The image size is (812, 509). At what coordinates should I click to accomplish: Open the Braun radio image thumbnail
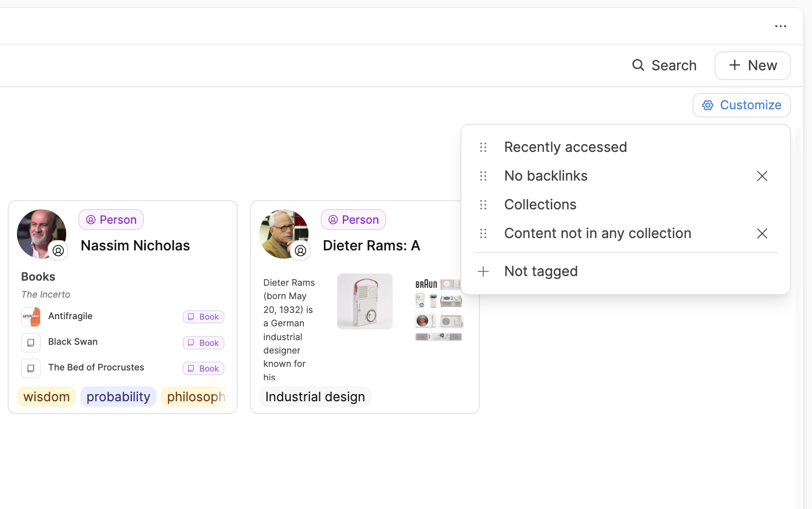[x=365, y=301]
